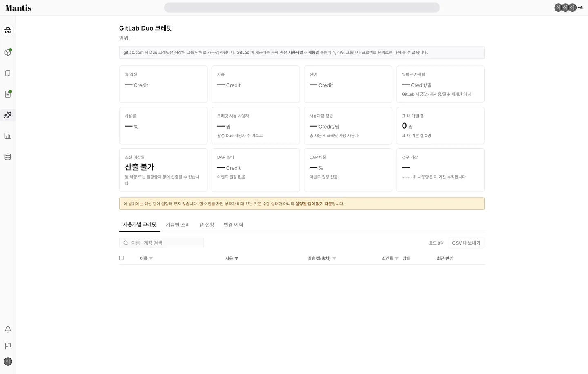Click the 산출 불가 value text

pos(140,167)
